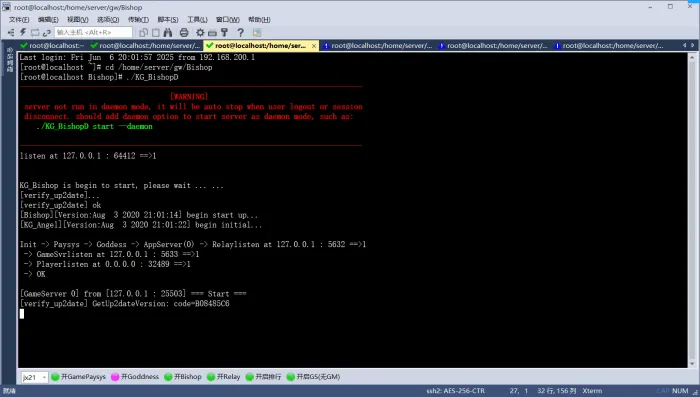Click the host input field (Alt+R)
700x397 pixels.
pyautogui.click(x=93, y=33)
